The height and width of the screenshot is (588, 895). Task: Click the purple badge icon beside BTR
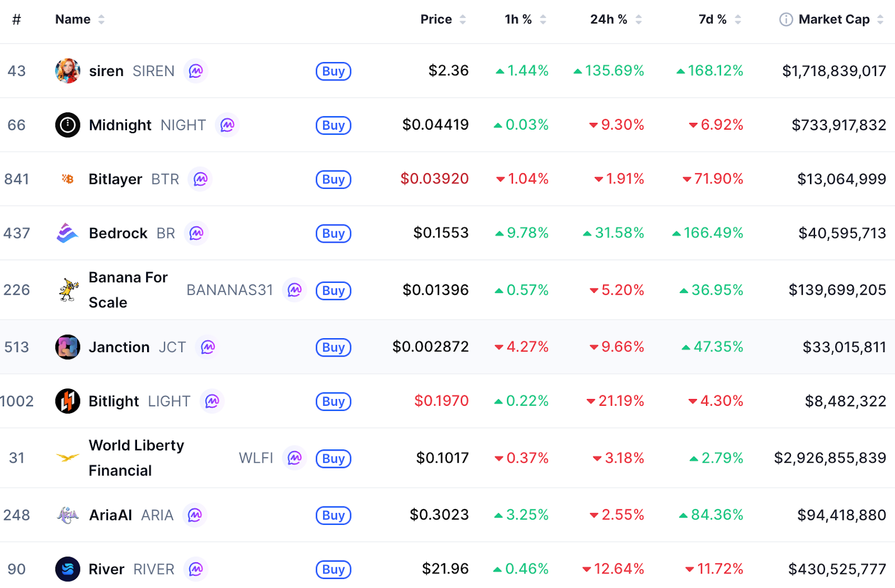200,179
